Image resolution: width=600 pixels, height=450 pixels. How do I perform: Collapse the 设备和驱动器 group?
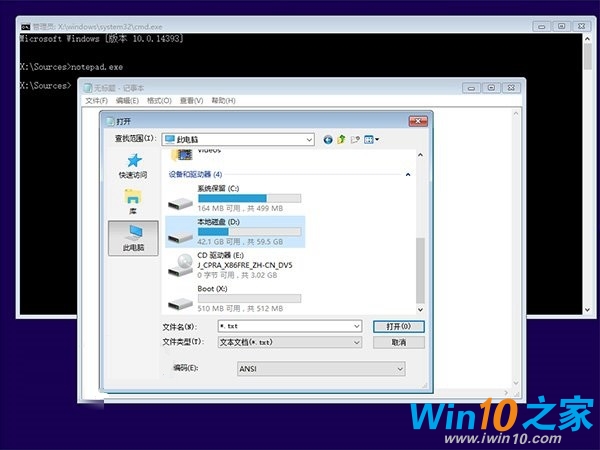point(407,174)
